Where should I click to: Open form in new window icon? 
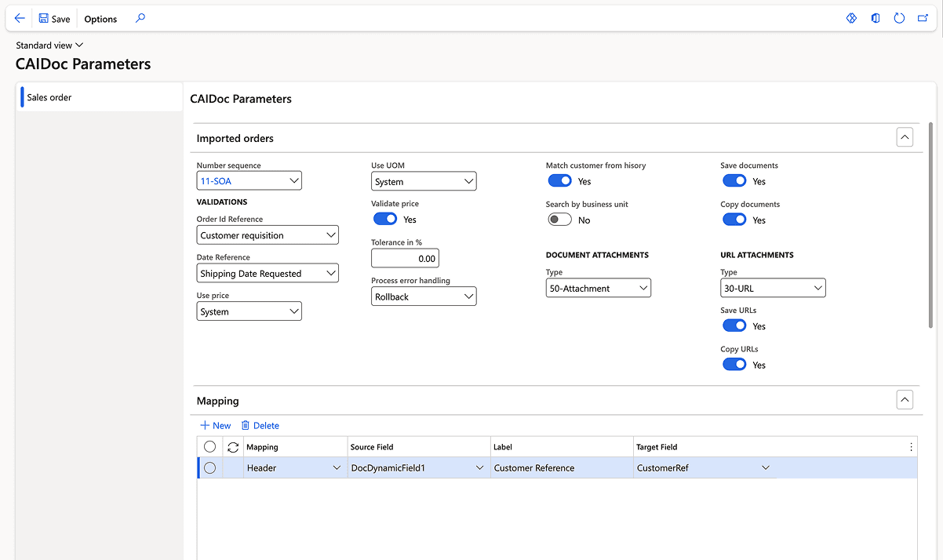click(x=923, y=17)
